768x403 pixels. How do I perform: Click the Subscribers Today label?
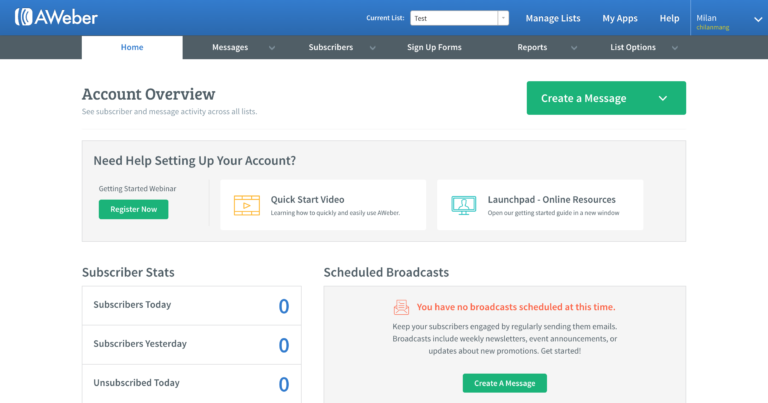[x=132, y=305]
